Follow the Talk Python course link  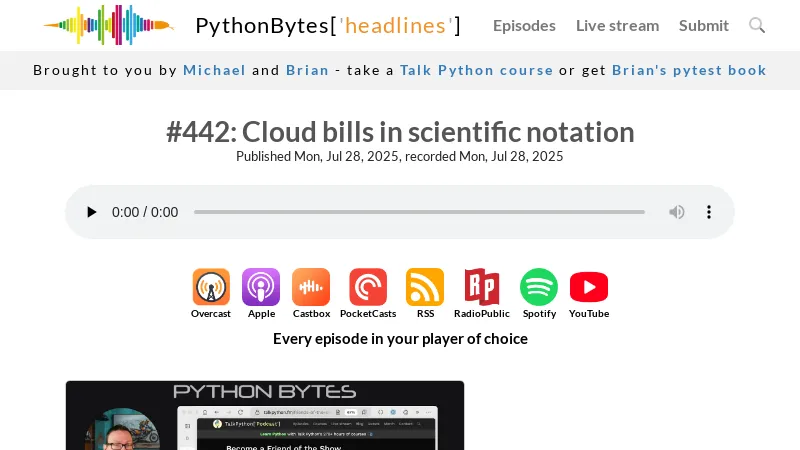[x=476, y=70]
